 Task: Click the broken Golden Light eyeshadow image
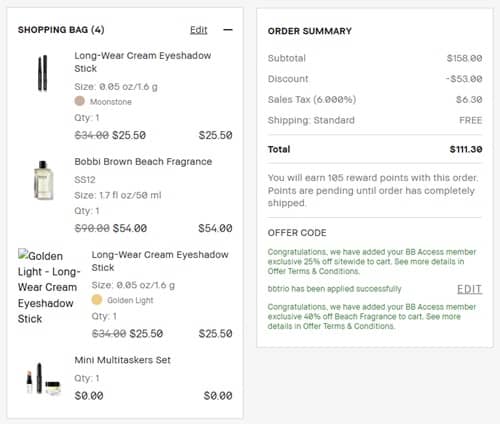[x=49, y=287]
